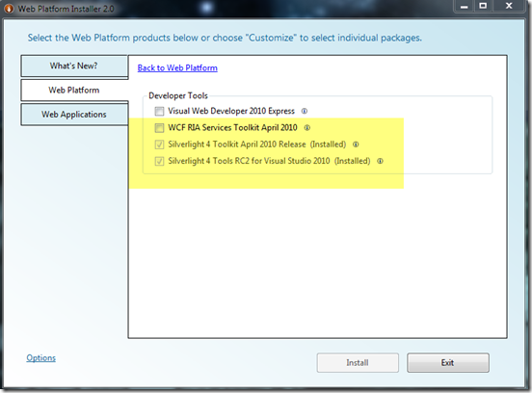Click the Exit button
The height and width of the screenshot is (393, 532).
pos(448,363)
